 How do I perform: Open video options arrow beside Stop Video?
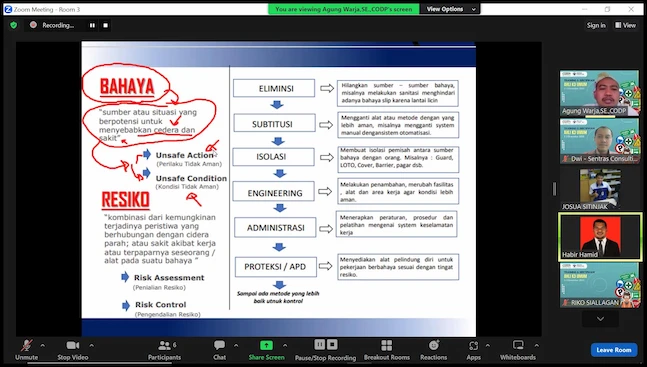(x=92, y=346)
